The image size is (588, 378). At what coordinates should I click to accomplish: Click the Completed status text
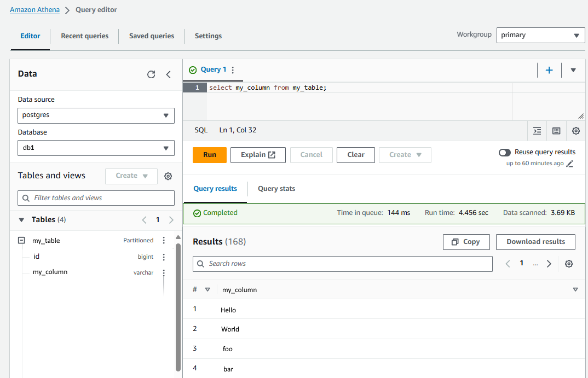220,213
